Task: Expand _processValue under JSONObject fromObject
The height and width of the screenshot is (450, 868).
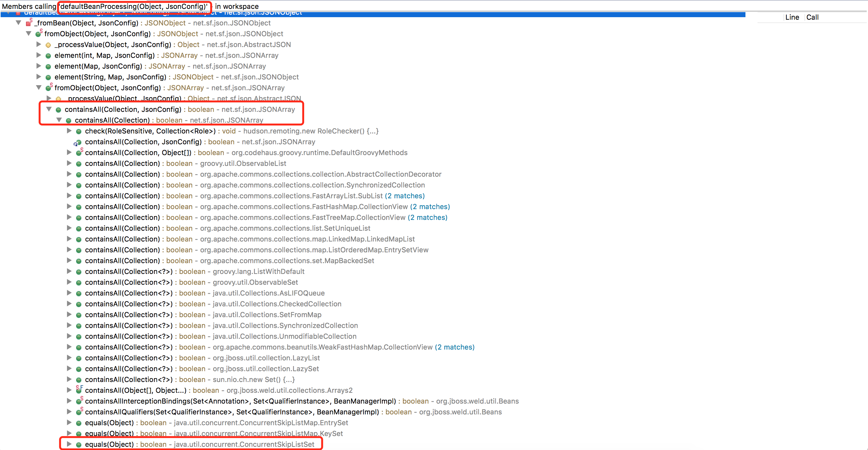Action: 39,44
